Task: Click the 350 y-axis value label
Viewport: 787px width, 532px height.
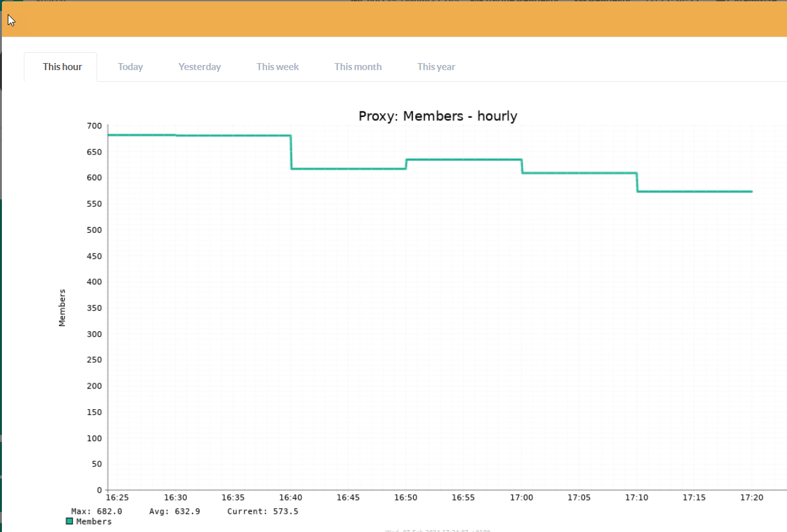Action: 94,308
